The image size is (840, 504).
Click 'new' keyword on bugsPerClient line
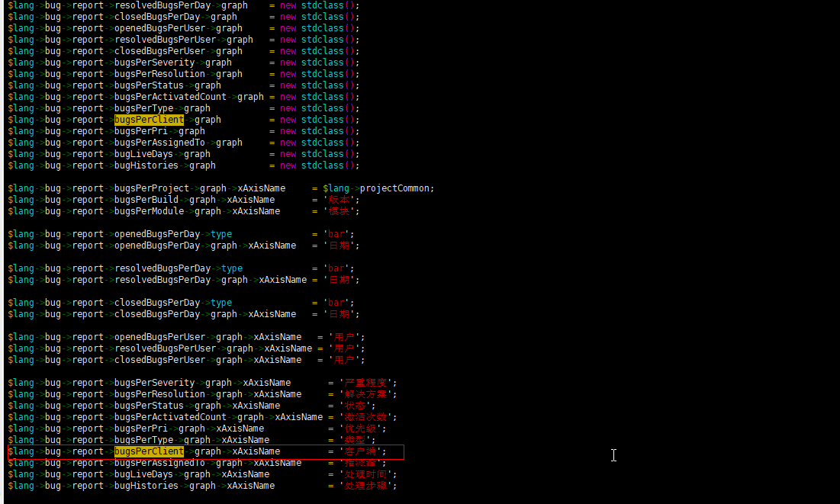[x=288, y=120]
